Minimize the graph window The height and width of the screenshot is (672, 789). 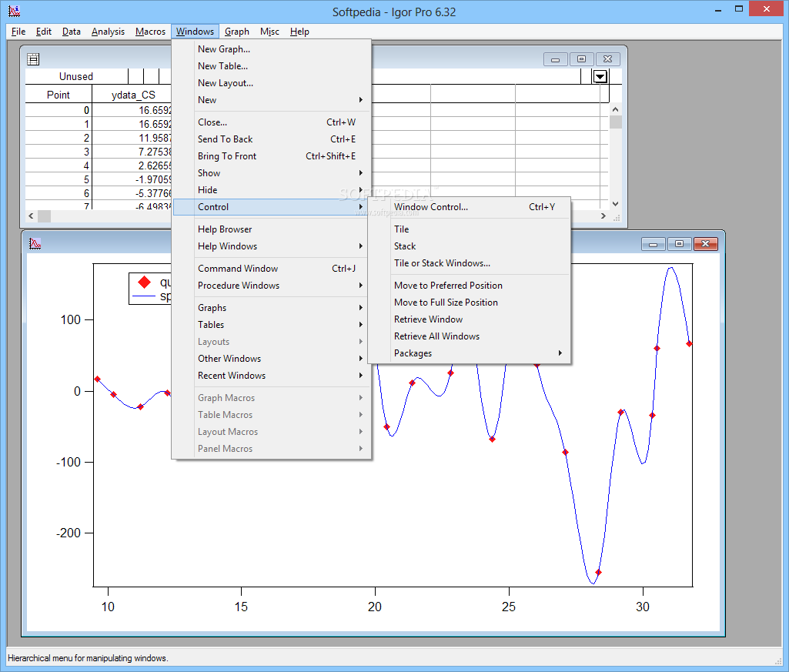pyautogui.click(x=654, y=244)
